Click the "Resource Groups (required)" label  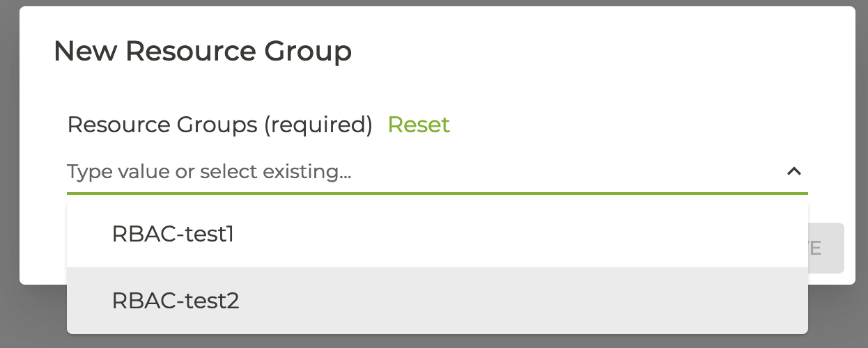(220, 125)
